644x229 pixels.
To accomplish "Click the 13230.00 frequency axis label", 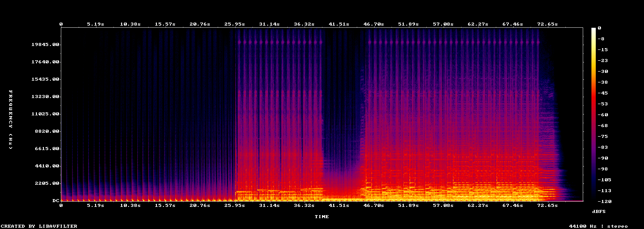I will click(x=45, y=97).
